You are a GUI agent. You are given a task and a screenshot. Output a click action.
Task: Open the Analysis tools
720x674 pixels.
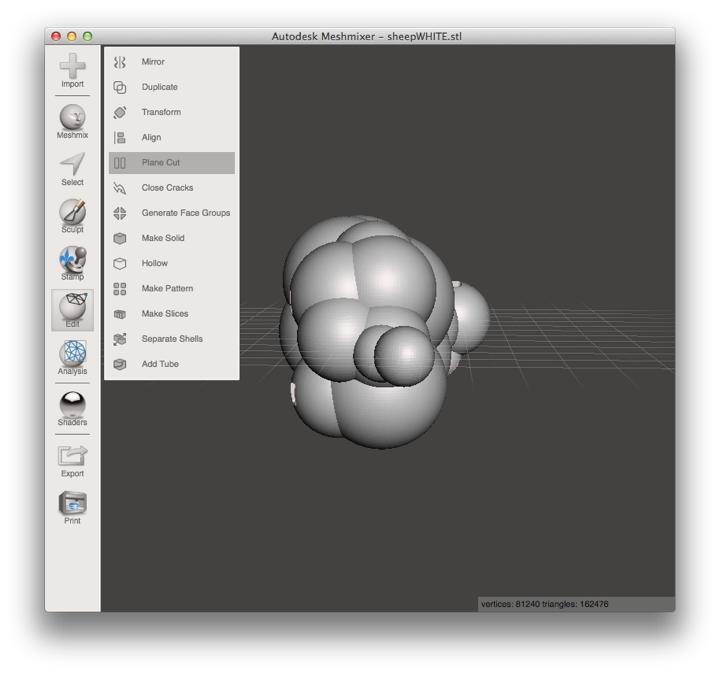[72, 357]
